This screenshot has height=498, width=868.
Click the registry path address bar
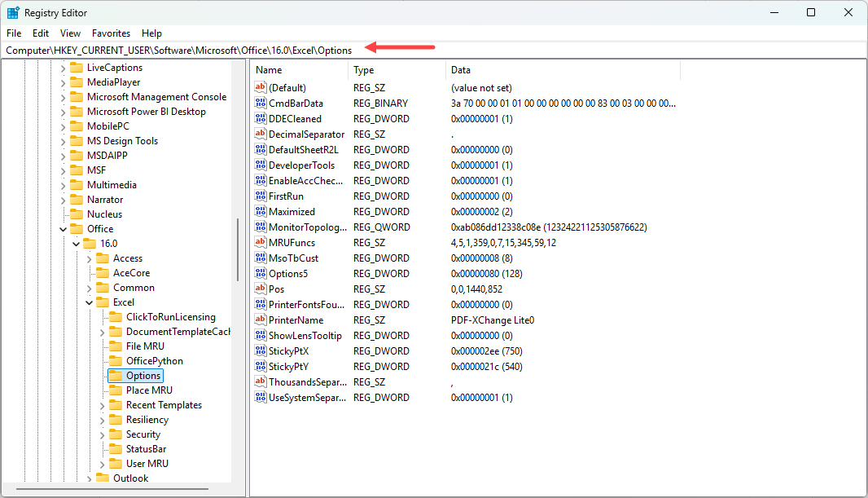(434, 51)
